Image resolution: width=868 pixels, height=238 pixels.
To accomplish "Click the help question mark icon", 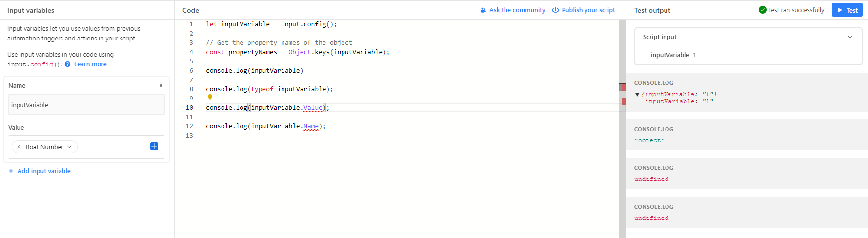I will click(68, 64).
